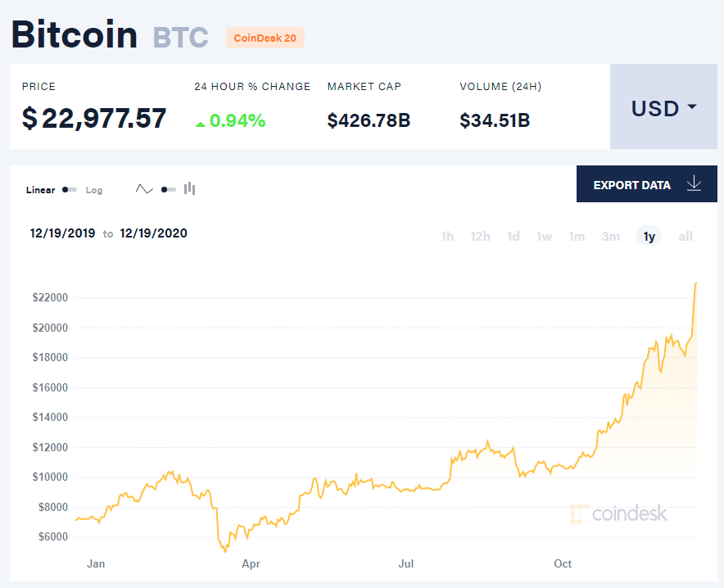The width and height of the screenshot is (724, 588).
Task: Choose the 1y time range
Action: pos(649,237)
